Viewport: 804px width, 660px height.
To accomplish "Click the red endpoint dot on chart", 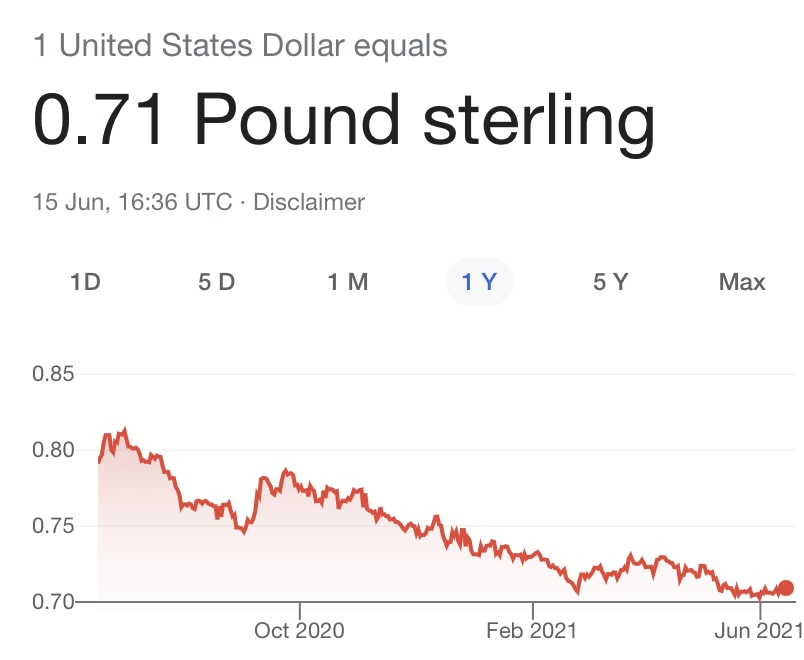I will pyautogui.click(x=786, y=588).
